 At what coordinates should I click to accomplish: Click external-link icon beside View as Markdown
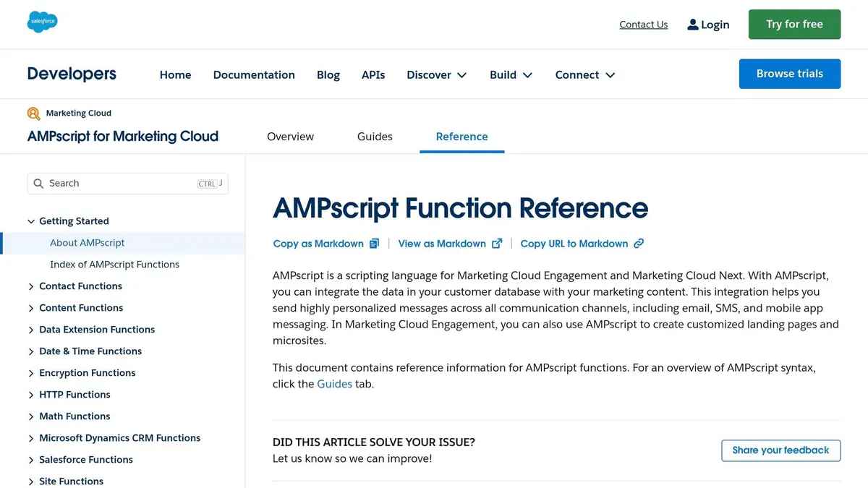[x=497, y=244]
